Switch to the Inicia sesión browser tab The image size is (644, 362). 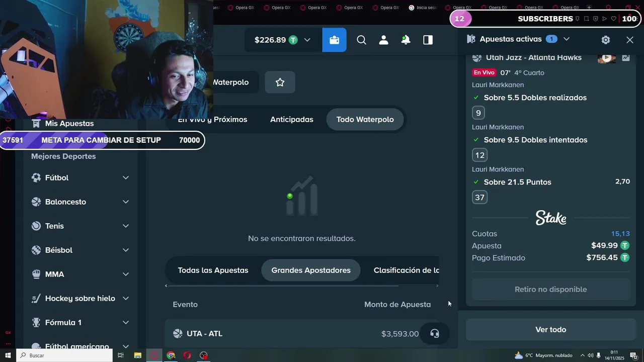tap(423, 8)
